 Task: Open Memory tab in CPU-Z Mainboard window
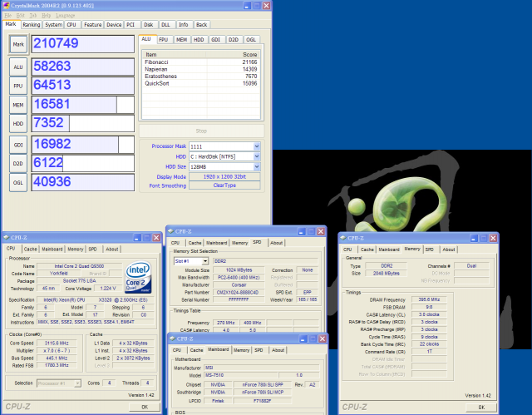(241, 350)
